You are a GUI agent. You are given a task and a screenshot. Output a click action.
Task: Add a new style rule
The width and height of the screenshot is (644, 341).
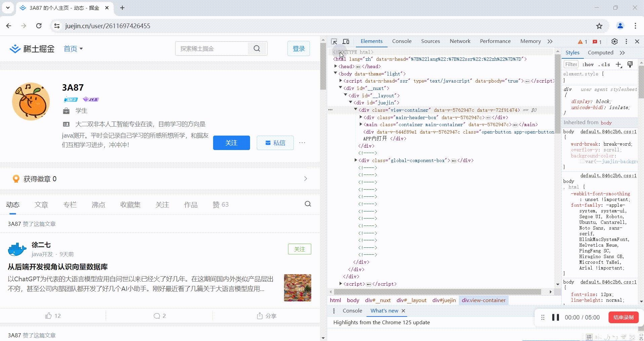tap(618, 64)
